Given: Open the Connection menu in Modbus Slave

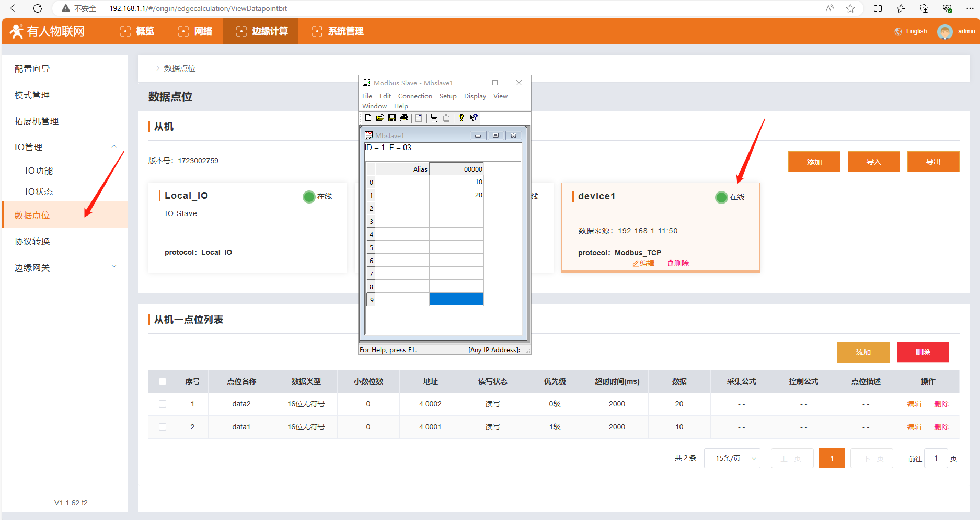Looking at the screenshot, I should pyautogui.click(x=415, y=96).
